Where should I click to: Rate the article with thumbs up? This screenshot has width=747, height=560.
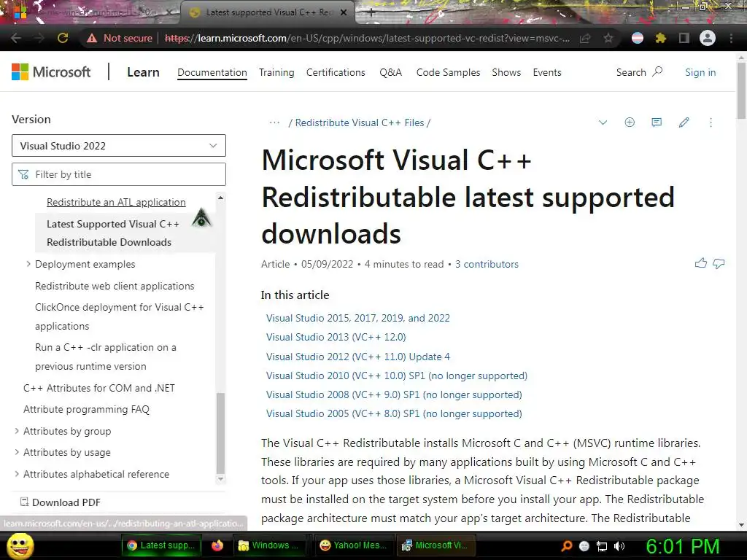[x=701, y=262]
